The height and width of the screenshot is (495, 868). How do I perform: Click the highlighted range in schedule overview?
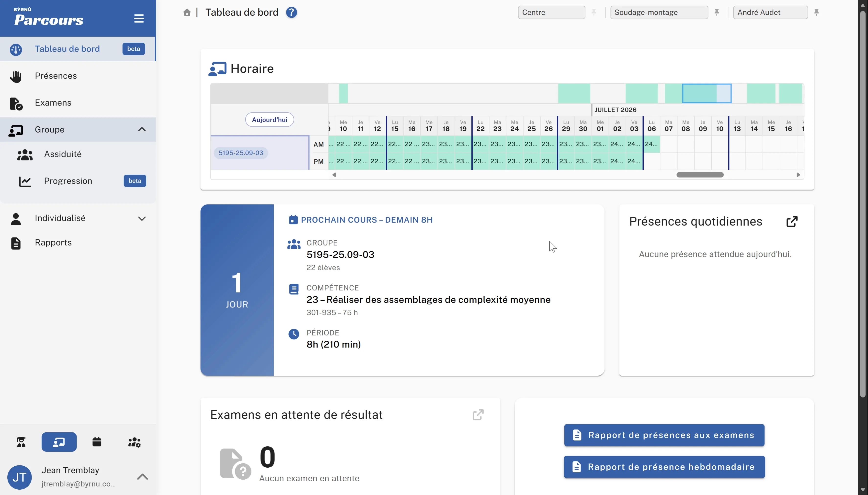[x=707, y=93]
